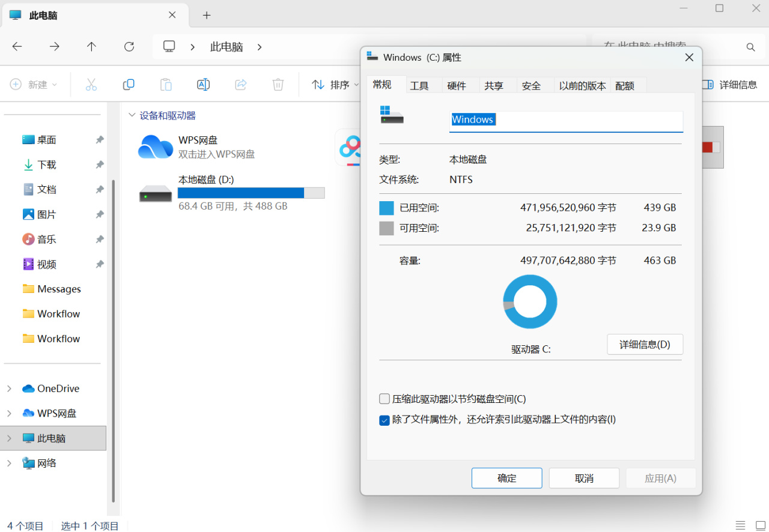
Task: Click the paste clipboard icon
Action: click(x=166, y=85)
